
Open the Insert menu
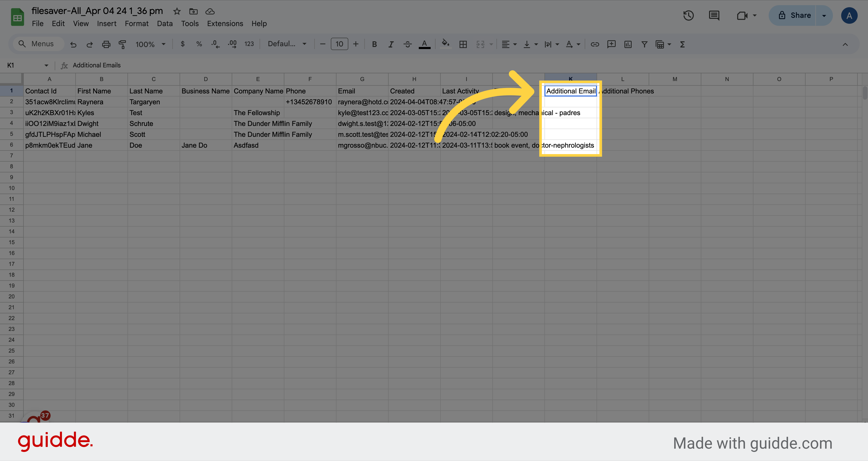pyautogui.click(x=107, y=23)
